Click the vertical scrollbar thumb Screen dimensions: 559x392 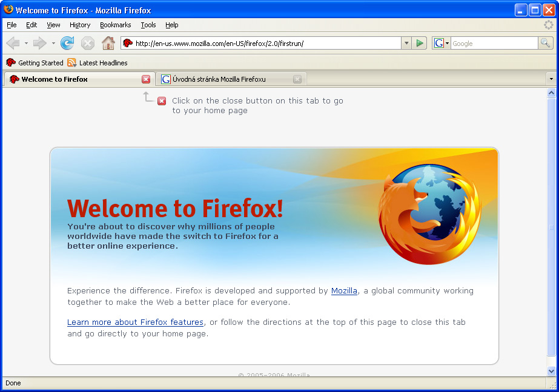click(551, 227)
